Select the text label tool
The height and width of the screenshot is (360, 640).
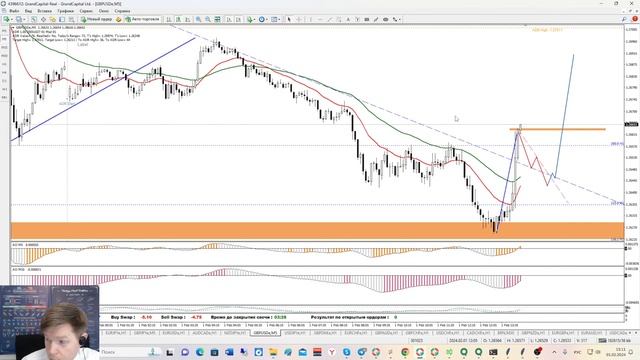(x=358, y=19)
